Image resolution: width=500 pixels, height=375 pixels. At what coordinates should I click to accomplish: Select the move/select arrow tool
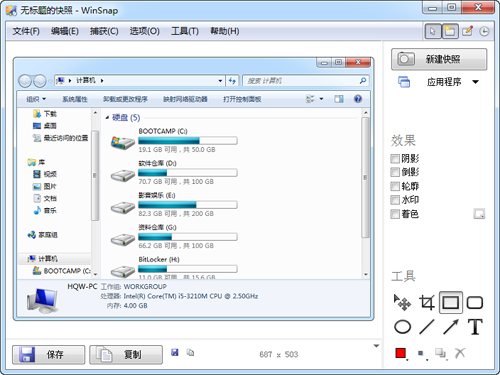click(403, 303)
